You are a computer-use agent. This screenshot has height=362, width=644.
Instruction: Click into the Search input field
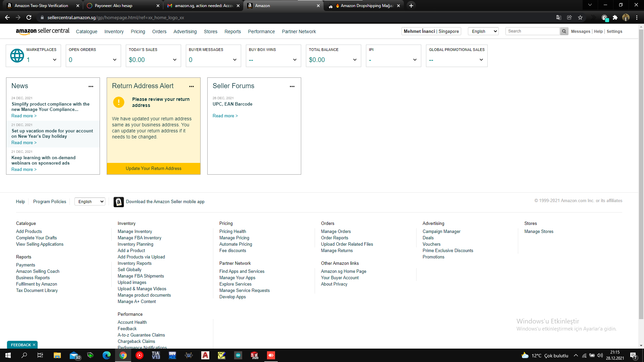pos(533,31)
